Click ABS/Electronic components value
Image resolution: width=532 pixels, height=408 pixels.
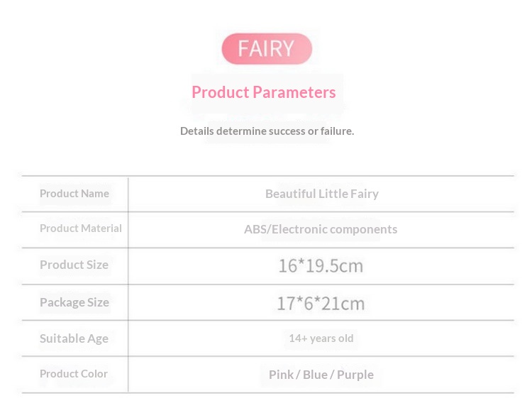click(321, 229)
